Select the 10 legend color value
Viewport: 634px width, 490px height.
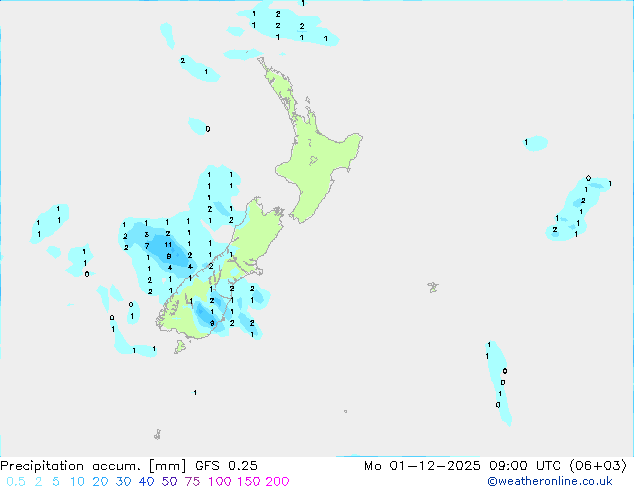[77, 482]
